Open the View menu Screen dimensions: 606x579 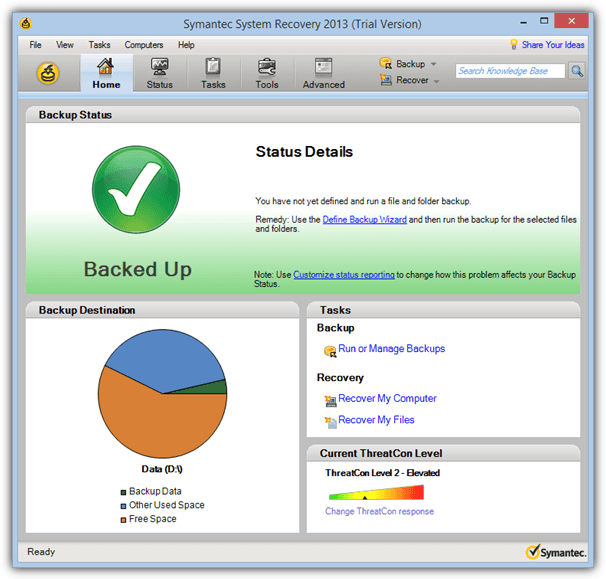click(65, 45)
